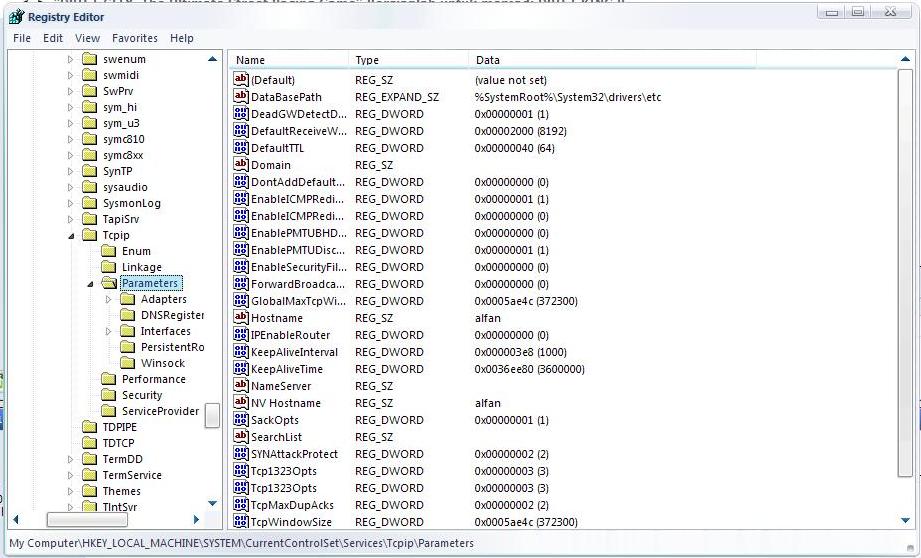Expand the TermDD key

click(x=70, y=459)
